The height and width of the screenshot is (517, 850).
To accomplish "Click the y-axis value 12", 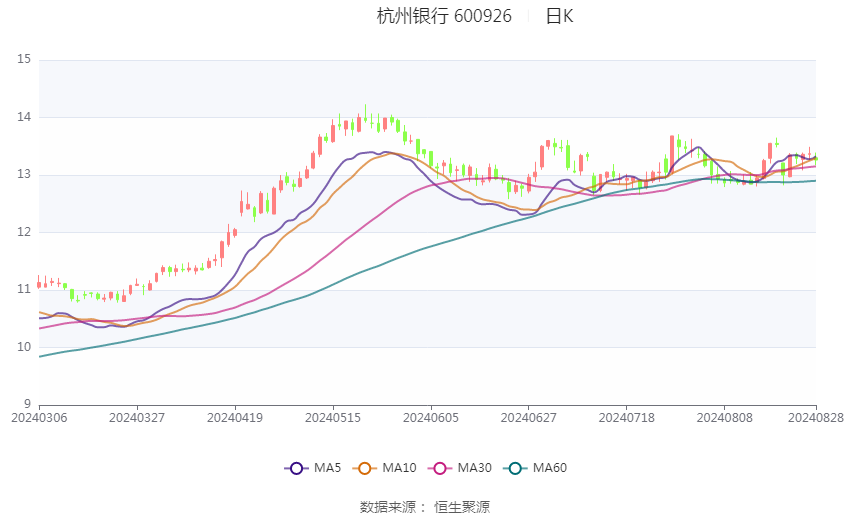I will (24, 231).
